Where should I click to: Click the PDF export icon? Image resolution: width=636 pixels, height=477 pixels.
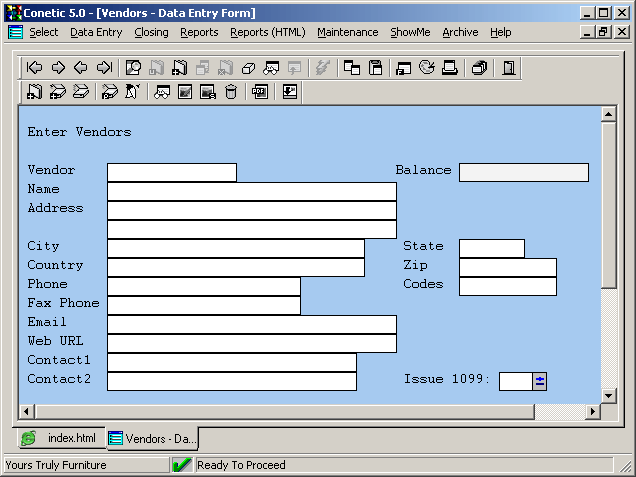coord(260,92)
